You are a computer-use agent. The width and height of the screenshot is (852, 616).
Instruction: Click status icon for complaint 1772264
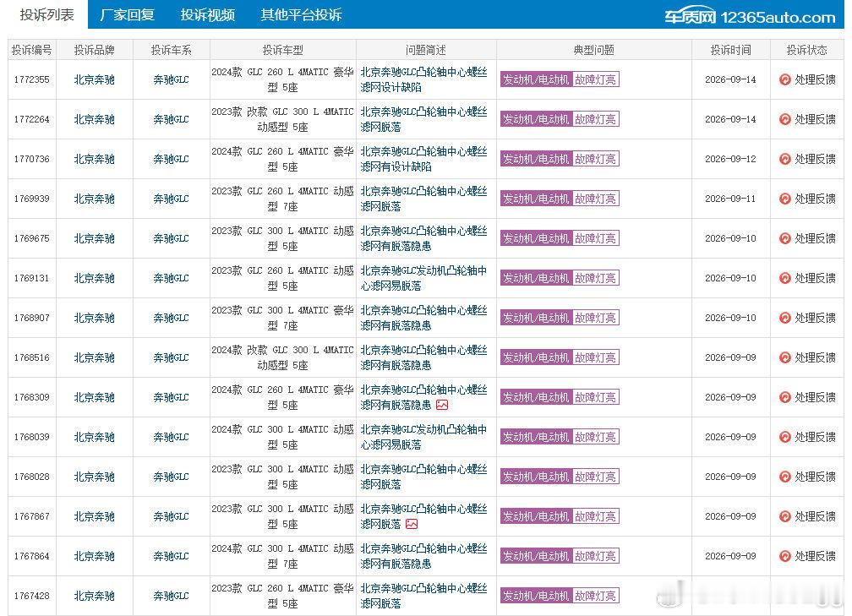pyautogui.click(x=784, y=119)
